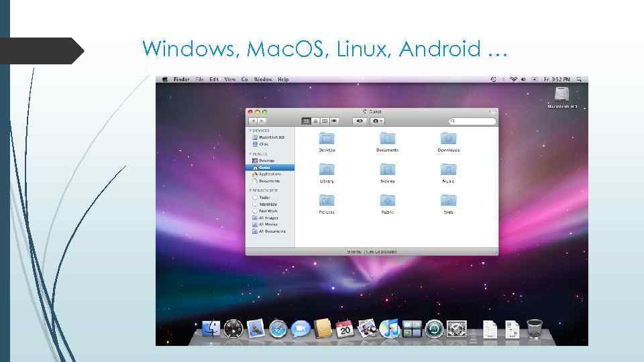Open the Trash in the Dock
The width and height of the screenshot is (644, 362).
535,328
